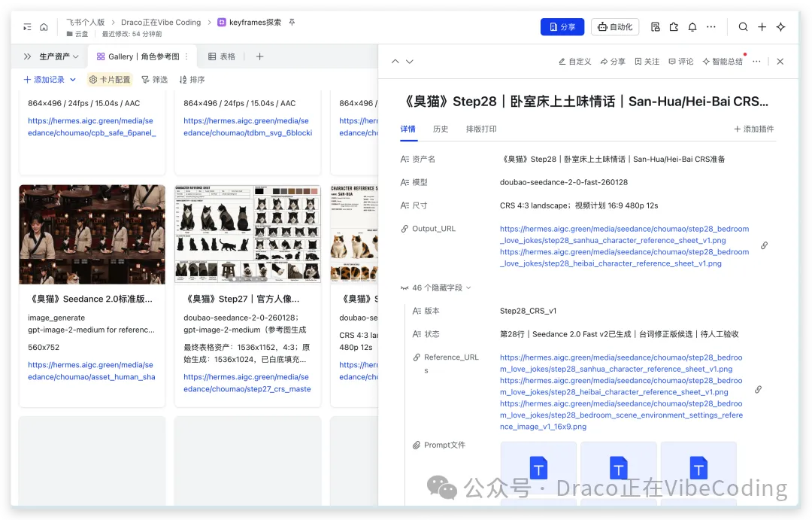Open the bedroom_scene_environment reference link

click(622, 415)
